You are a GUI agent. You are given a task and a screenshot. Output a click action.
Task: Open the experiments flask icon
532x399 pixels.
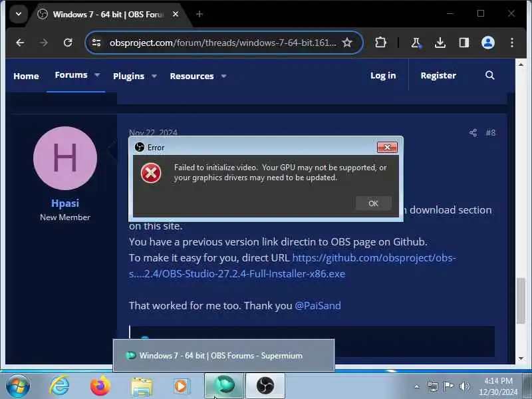click(x=416, y=43)
